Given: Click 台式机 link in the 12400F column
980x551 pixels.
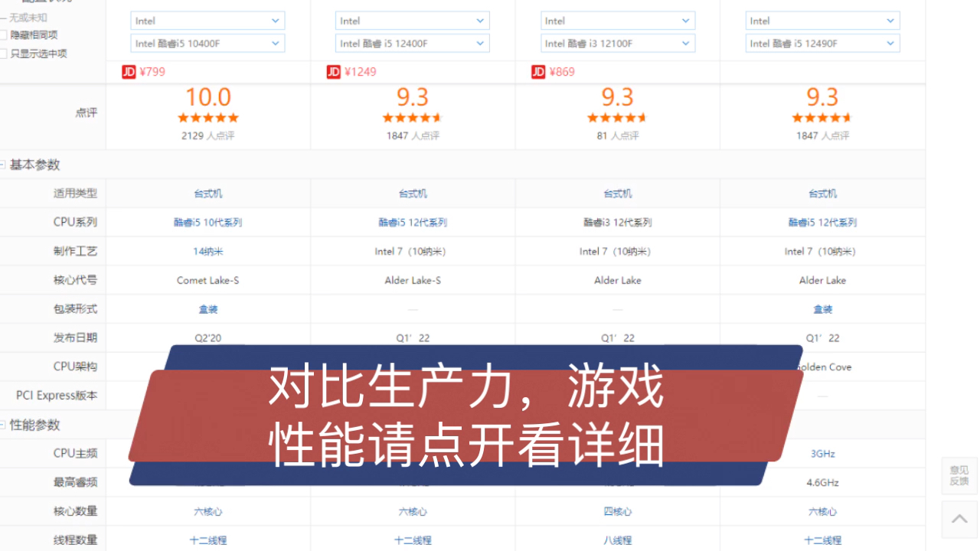Looking at the screenshot, I should coord(413,194).
